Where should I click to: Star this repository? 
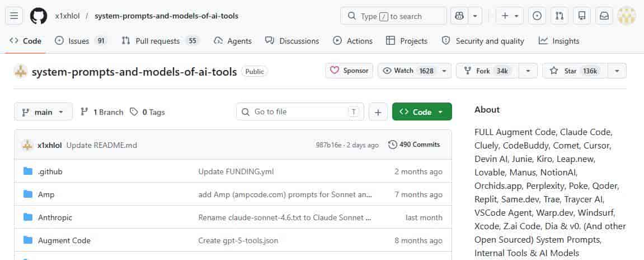(574, 71)
